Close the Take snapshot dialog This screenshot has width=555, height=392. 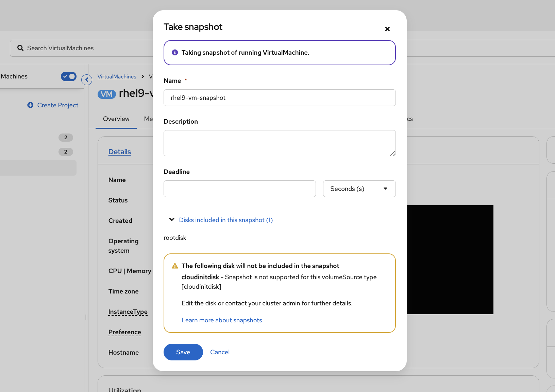coord(387,29)
